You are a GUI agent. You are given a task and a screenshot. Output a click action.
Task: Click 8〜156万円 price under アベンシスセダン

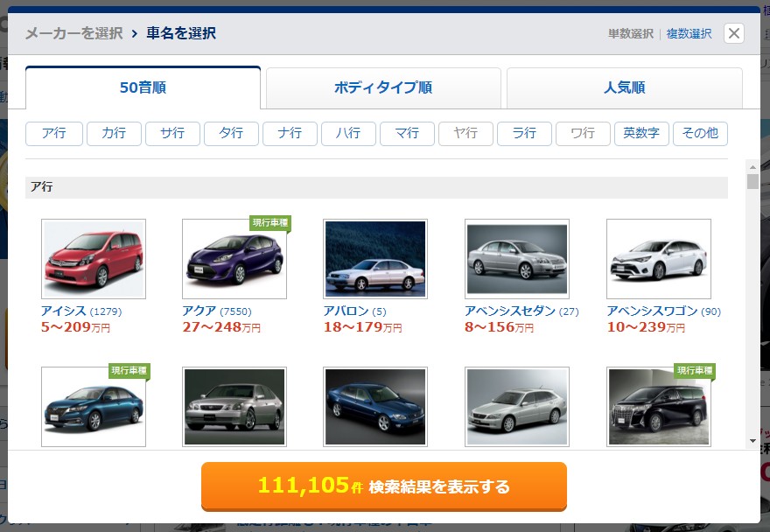click(499, 327)
